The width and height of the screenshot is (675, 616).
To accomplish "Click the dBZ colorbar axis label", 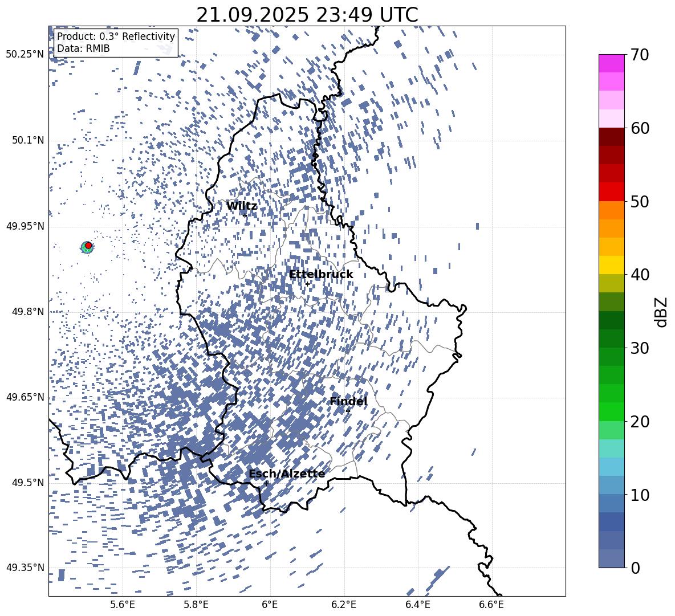I will click(x=662, y=312).
